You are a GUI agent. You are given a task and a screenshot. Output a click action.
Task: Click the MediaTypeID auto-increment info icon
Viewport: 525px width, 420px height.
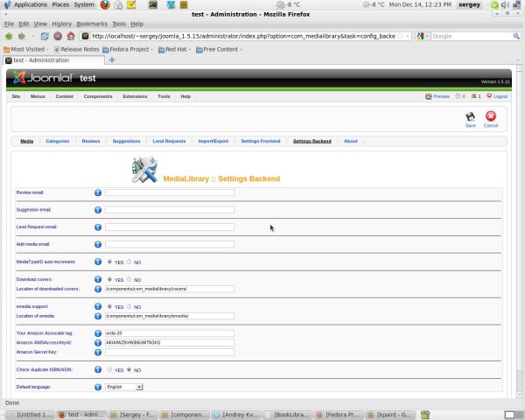coord(98,262)
